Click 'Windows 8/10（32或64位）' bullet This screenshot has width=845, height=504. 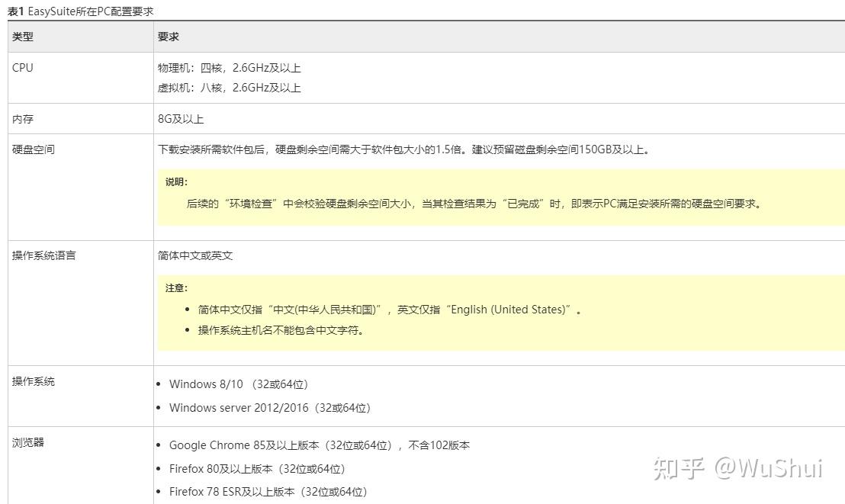pyautogui.click(x=238, y=384)
